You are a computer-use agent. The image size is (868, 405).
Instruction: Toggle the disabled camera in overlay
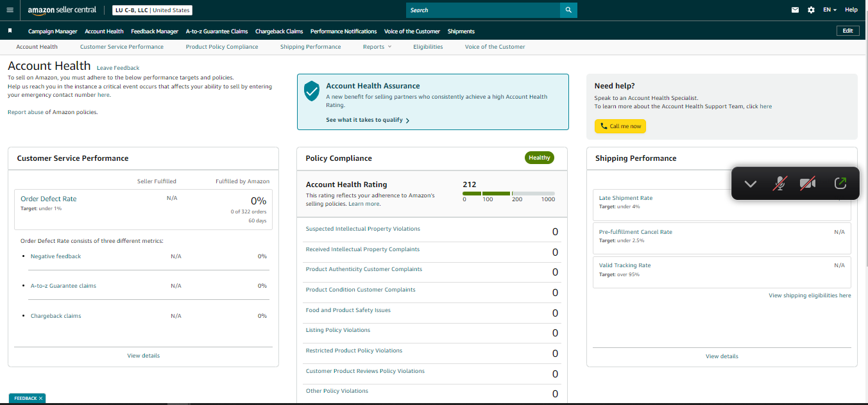808,184
